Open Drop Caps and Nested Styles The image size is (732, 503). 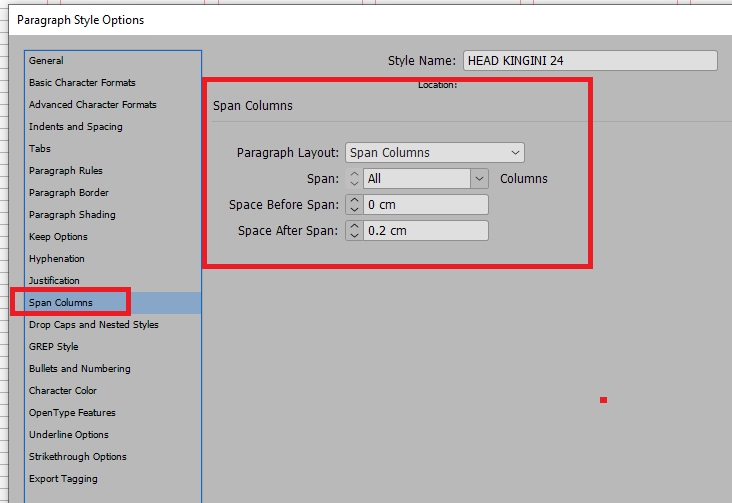coord(94,325)
